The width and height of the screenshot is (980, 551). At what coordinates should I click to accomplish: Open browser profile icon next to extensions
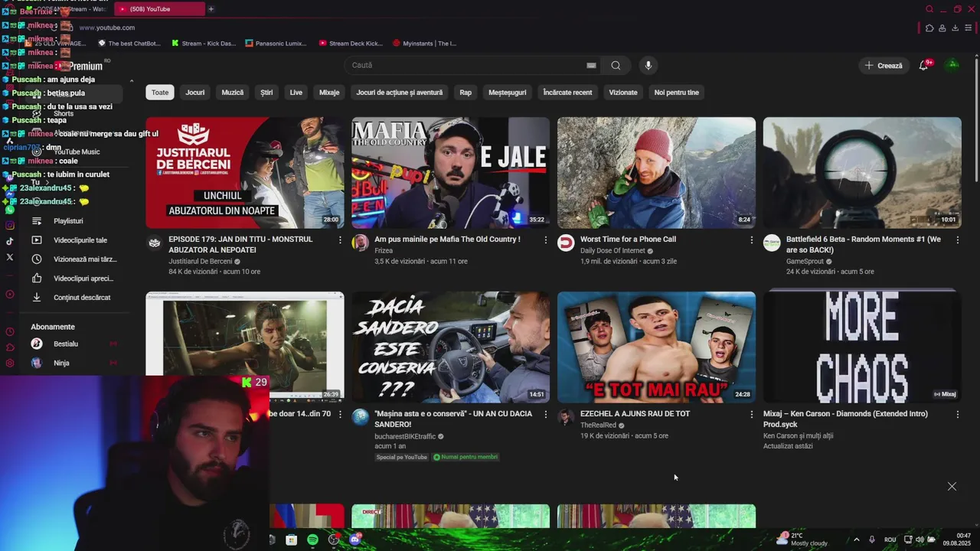coord(942,28)
